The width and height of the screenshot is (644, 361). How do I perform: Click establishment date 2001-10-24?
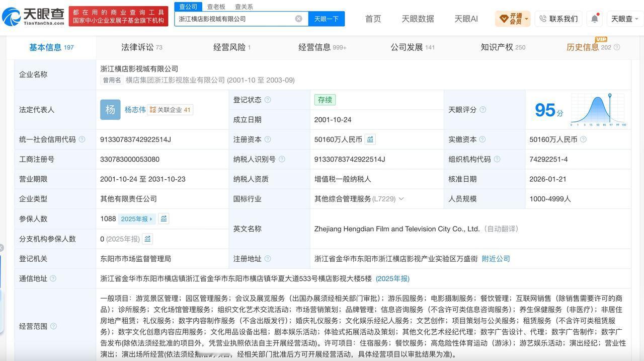333,120
